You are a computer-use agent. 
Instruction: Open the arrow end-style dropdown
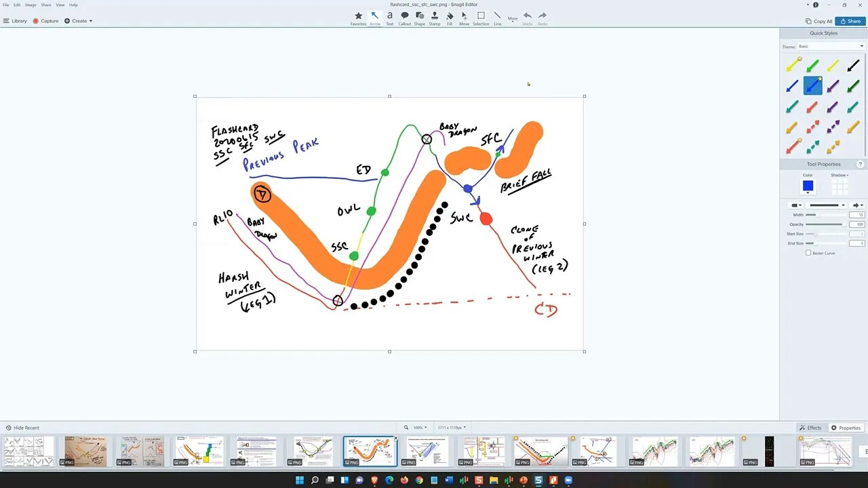[x=858, y=205]
